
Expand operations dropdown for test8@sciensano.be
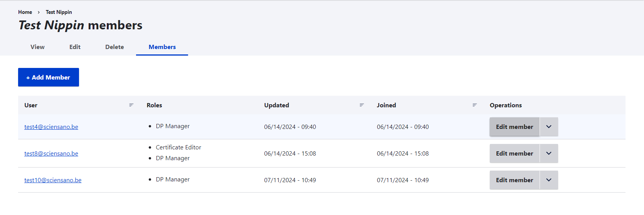[549, 154]
